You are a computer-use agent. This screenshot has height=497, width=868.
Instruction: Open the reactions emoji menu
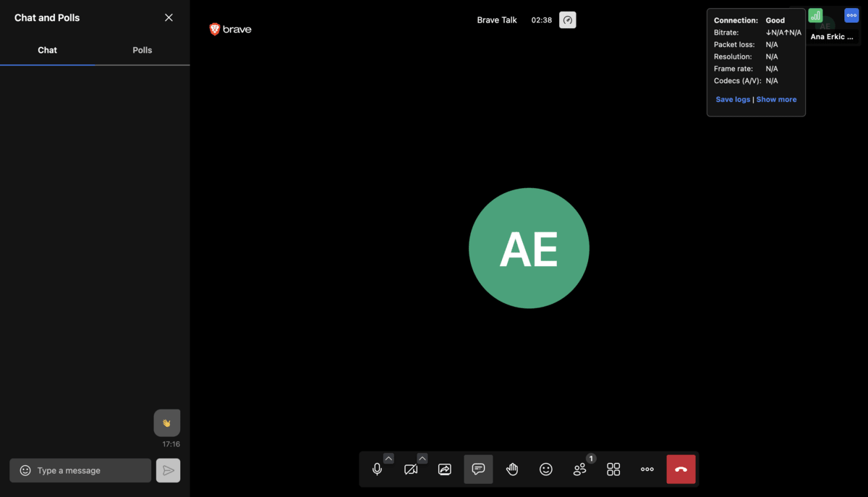pyautogui.click(x=546, y=469)
